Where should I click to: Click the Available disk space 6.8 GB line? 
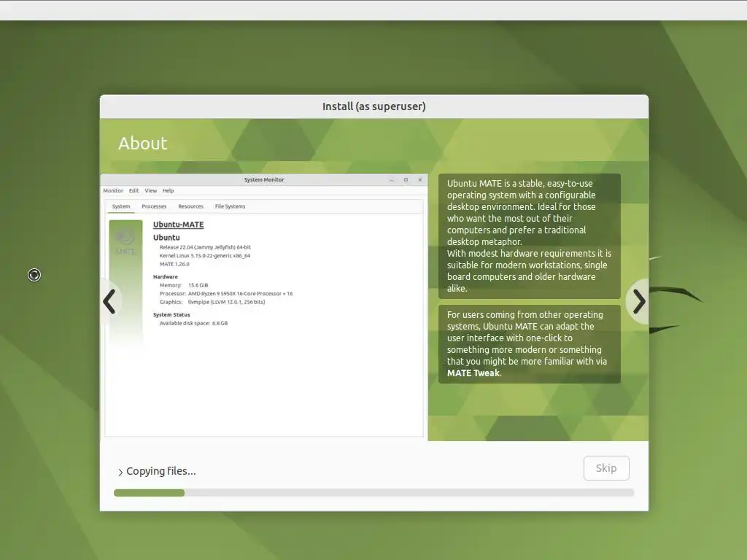(x=193, y=323)
